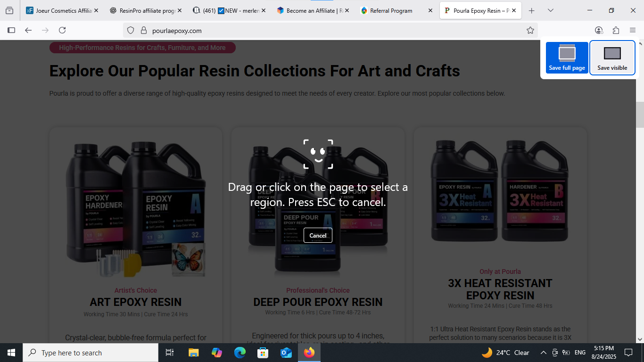The height and width of the screenshot is (362, 644).
Task: Expand the list all tabs dropdown
Action: (x=550, y=10)
